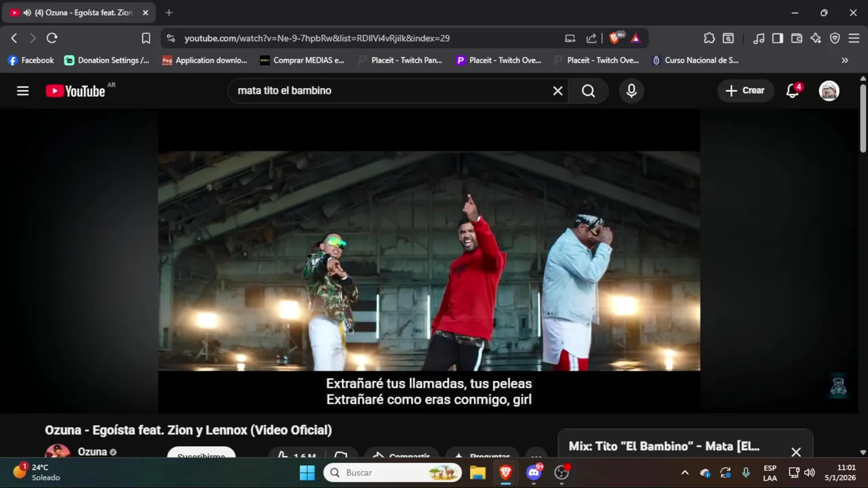Click the Crear button
This screenshot has height=488, width=868.
point(745,91)
